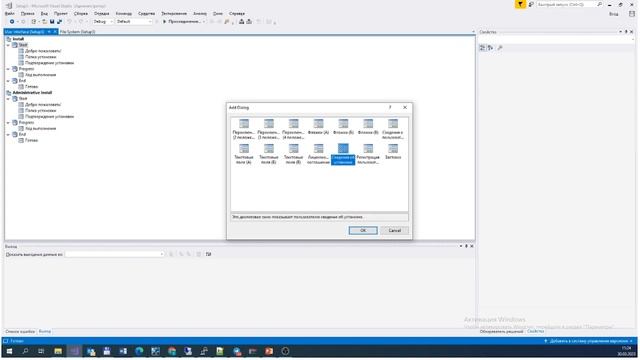Open the Debug configuration dropdown
The height and width of the screenshot is (360, 640).
(x=103, y=22)
